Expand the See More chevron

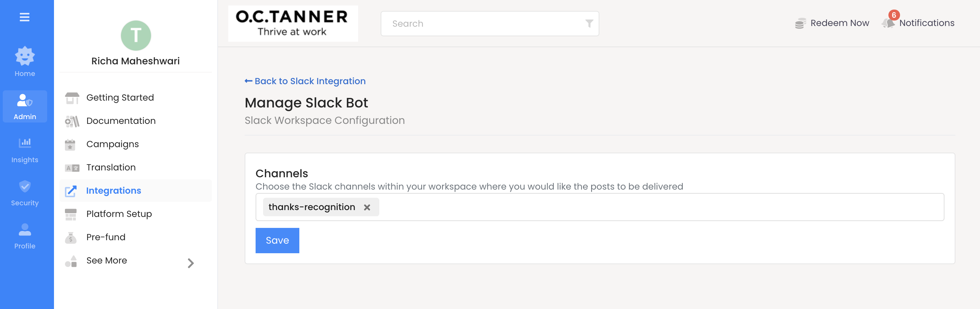pos(191,263)
